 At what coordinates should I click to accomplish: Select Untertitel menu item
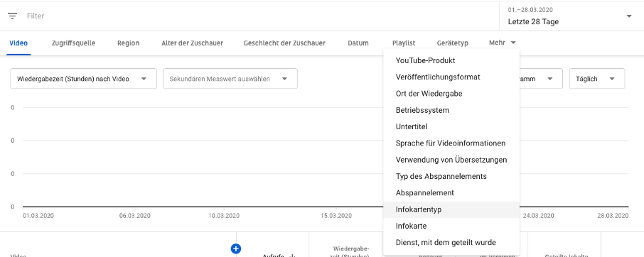[451, 126]
